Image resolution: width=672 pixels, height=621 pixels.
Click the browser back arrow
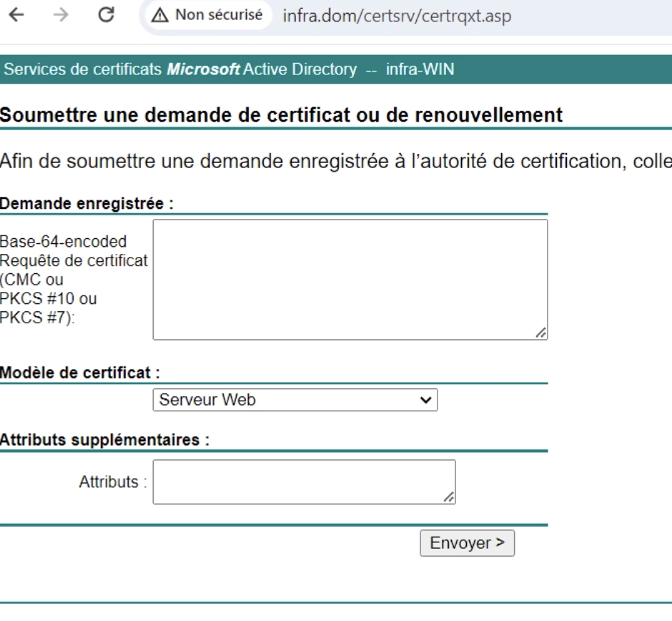pyautogui.click(x=14, y=16)
